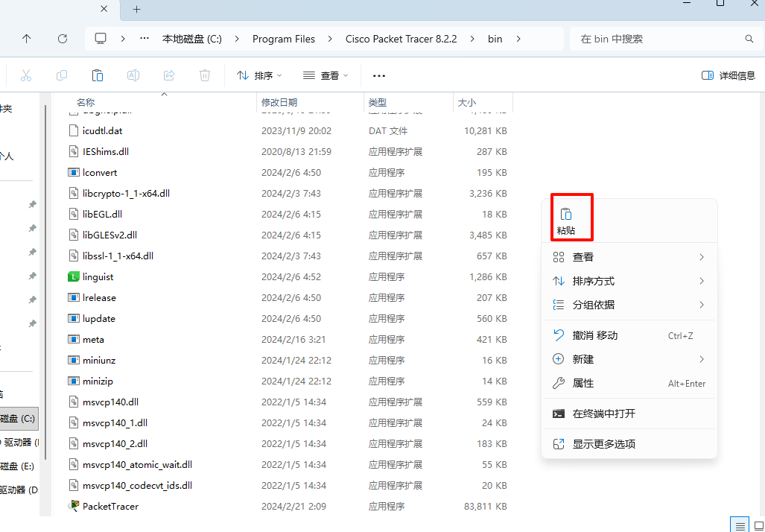765x532 pixels.
Task: Click the Rename toolbar icon
Action: [133, 76]
